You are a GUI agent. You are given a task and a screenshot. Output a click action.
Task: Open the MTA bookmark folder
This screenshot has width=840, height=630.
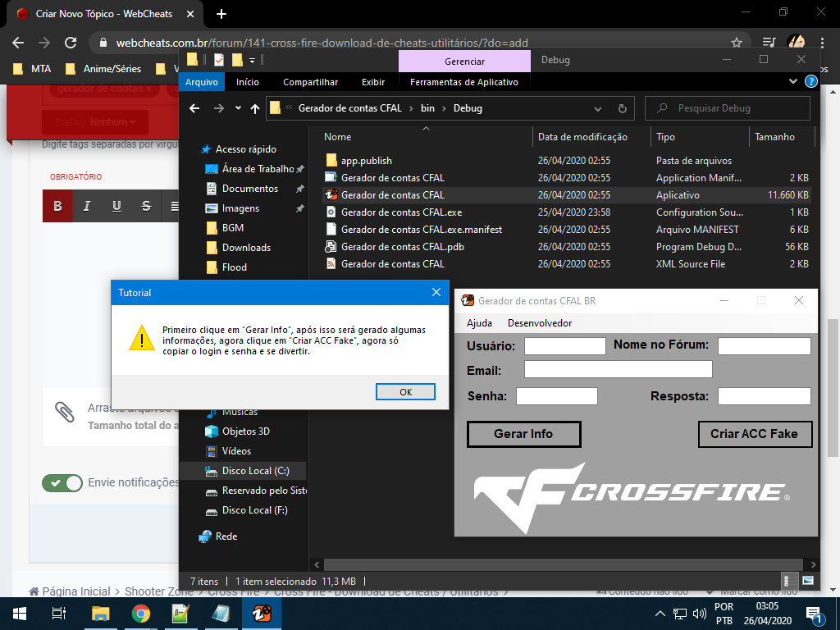[x=32, y=69]
